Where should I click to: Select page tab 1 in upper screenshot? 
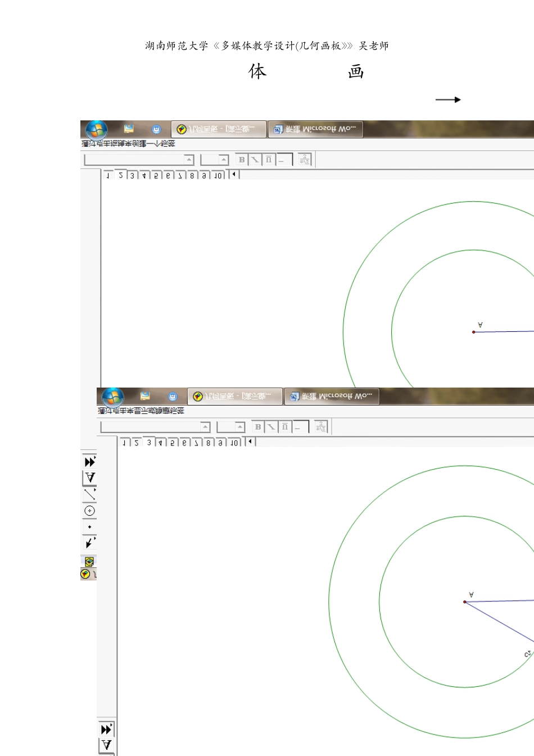pyautogui.click(x=108, y=175)
